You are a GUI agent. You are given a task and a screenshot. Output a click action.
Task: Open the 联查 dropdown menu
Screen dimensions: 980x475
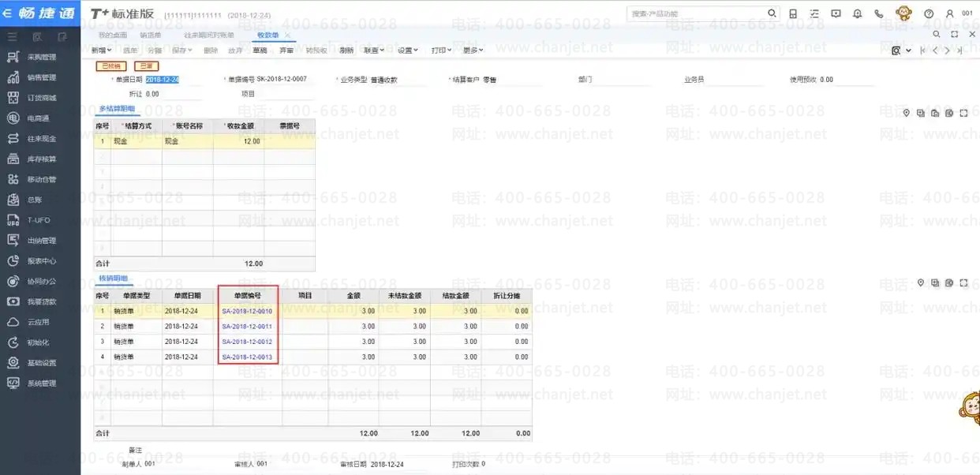pyautogui.click(x=374, y=50)
